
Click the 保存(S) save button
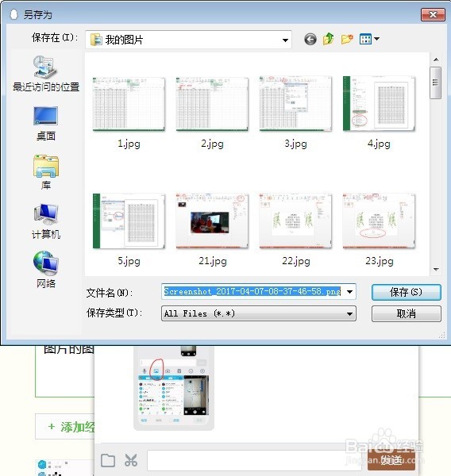[406, 292]
